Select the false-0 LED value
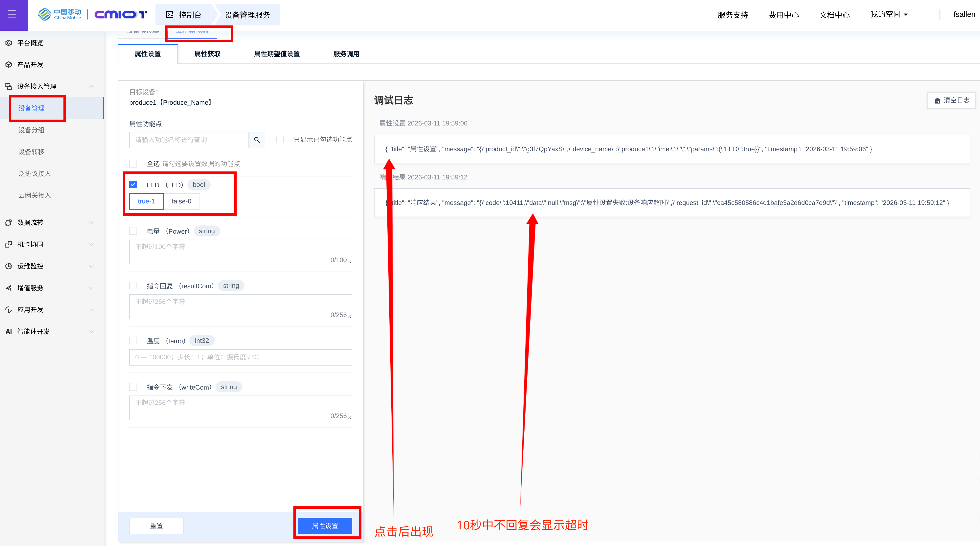The width and height of the screenshot is (980, 546). tap(181, 201)
